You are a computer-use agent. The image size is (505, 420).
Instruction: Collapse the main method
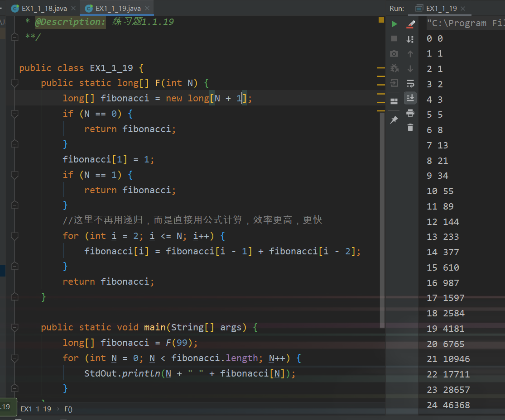click(x=14, y=327)
